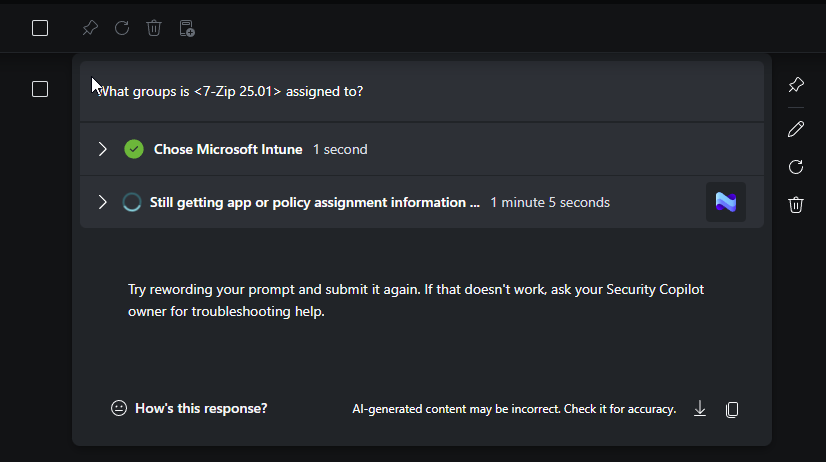Export the response with the download icon
Viewport: 826px width, 462px height.
(700, 409)
